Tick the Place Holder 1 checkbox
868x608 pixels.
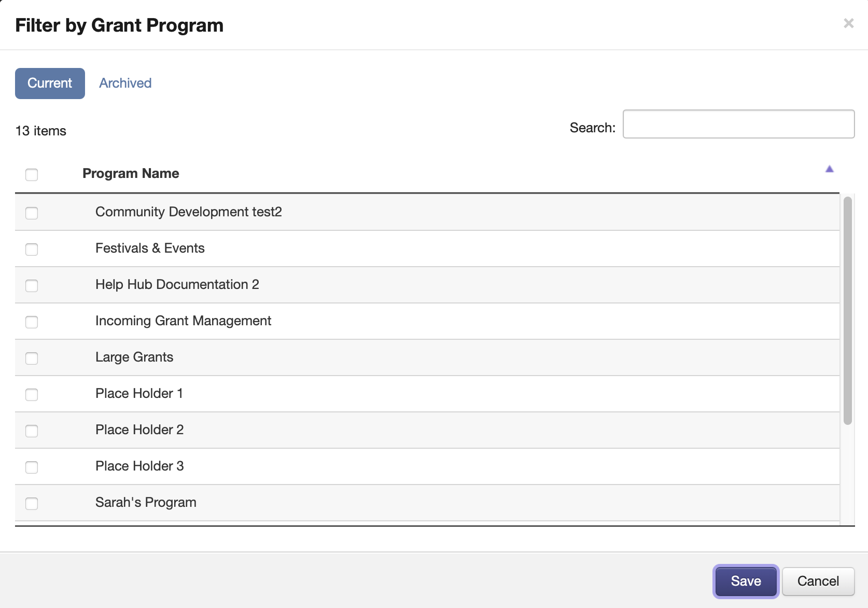[x=32, y=394]
